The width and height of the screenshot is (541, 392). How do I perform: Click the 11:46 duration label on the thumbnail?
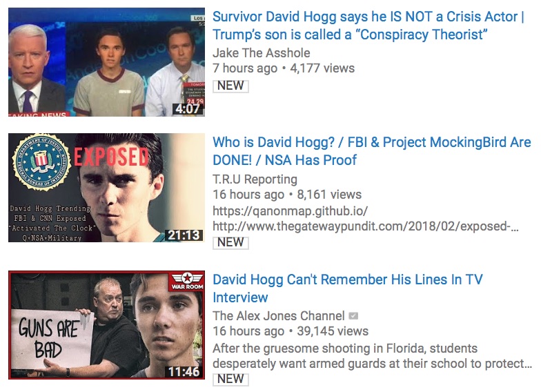184,371
